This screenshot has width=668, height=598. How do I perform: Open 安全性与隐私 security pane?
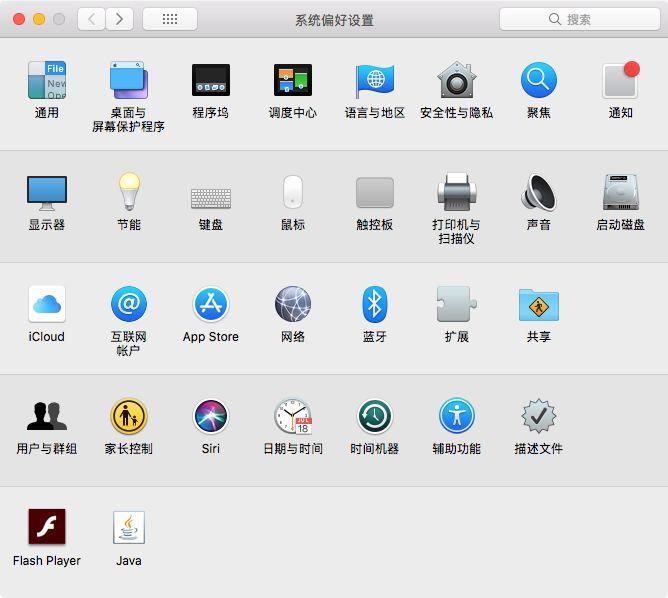point(456,80)
